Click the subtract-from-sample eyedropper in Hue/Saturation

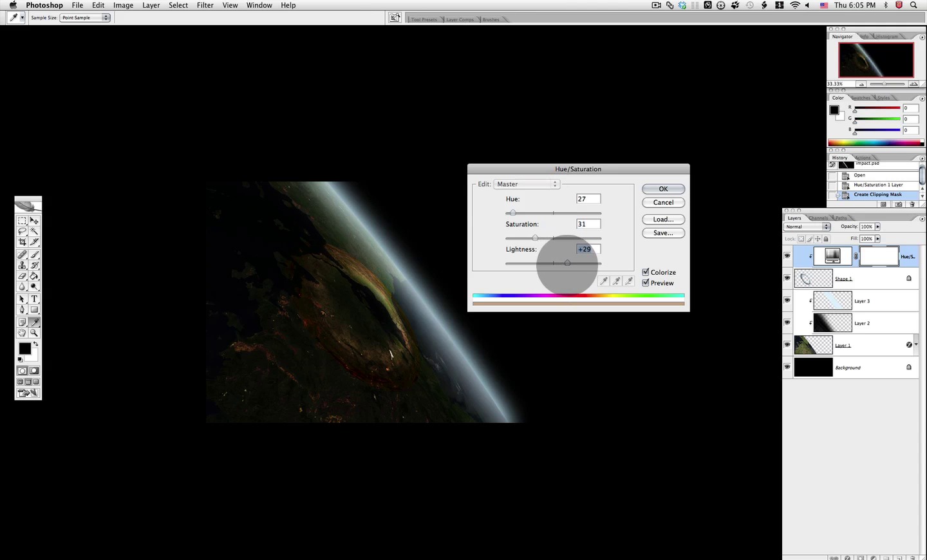629,281
